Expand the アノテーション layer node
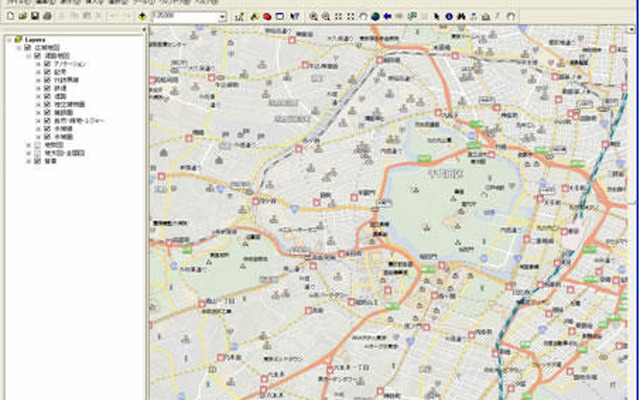The width and height of the screenshot is (640, 400). pyautogui.click(x=38, y=64)
